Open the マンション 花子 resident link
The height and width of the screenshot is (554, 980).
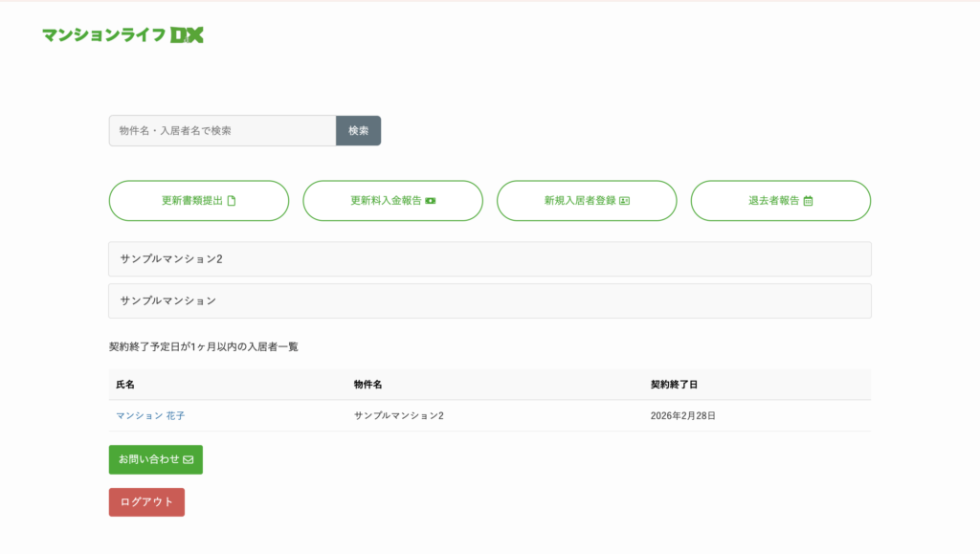(x=150, y=416)
